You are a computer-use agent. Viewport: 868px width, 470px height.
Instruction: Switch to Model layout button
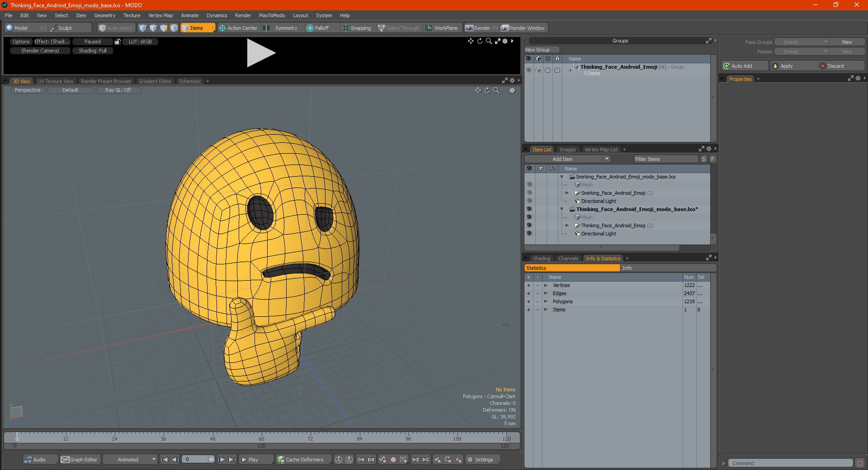[25, 28]
